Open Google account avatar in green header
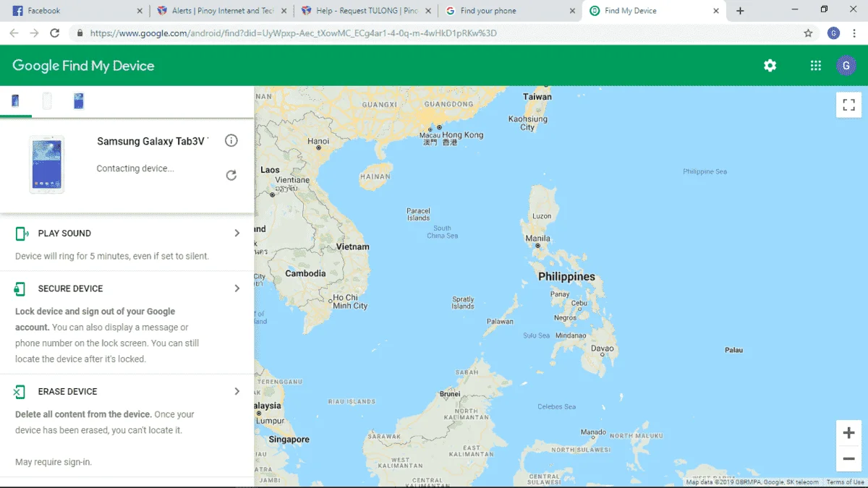 coord(846,66)
